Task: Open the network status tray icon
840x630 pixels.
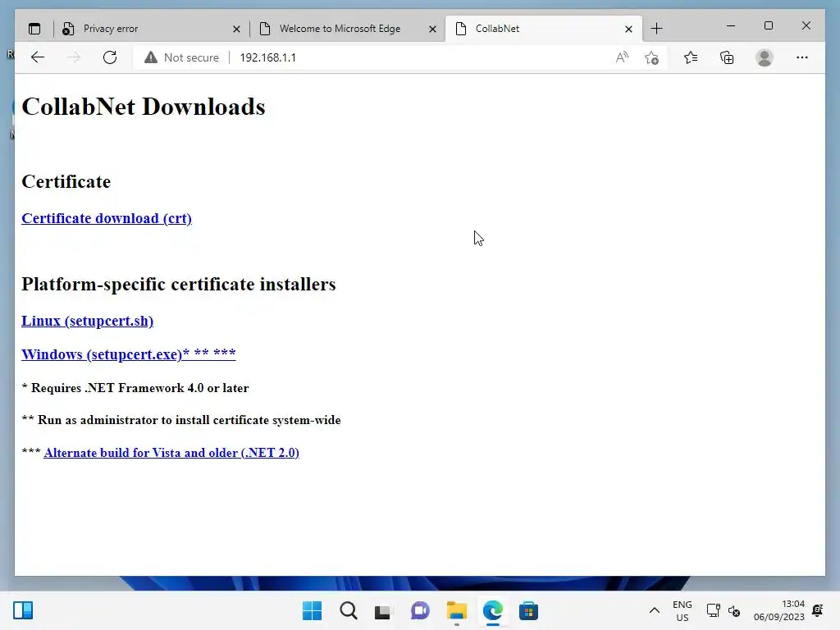Action: [713, 610]
